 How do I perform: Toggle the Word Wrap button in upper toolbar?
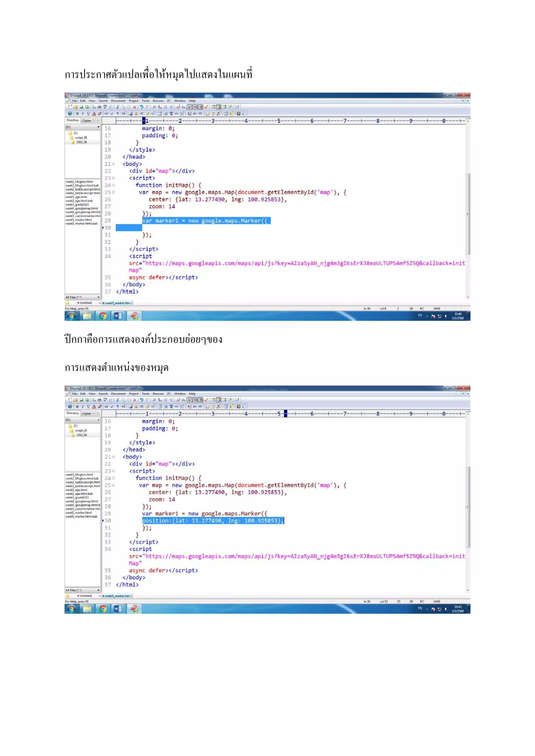(x=195, y=107)
